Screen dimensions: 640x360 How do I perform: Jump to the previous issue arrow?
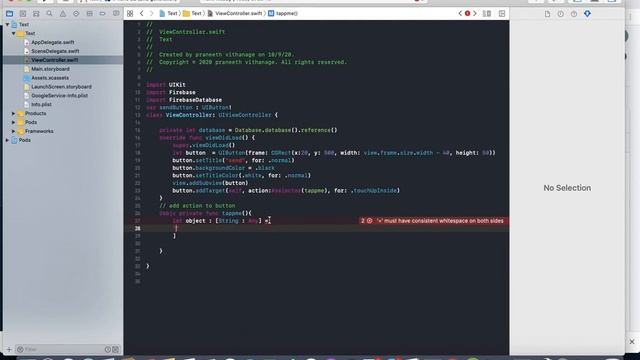pos(460,13)
